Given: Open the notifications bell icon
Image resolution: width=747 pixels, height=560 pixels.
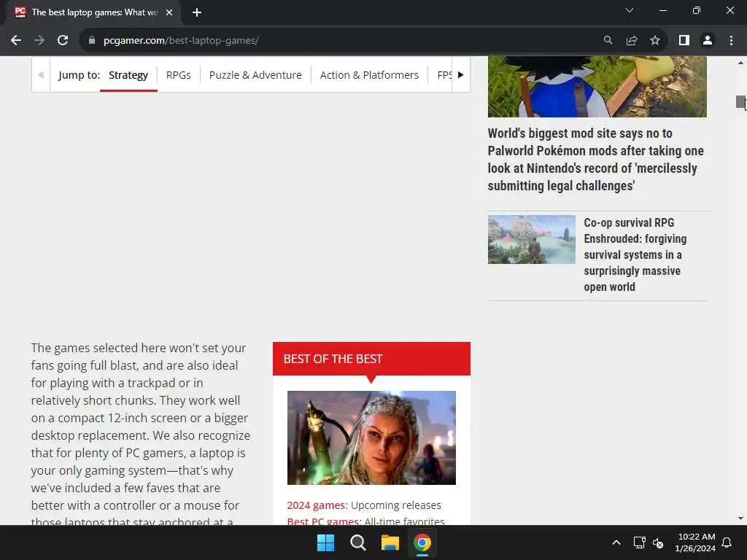Looking at the screenshot, I should tap(727, 542).
